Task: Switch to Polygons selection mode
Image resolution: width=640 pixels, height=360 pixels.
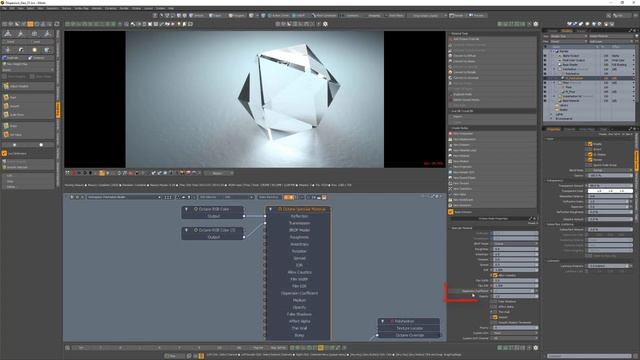Action: [x=236, y=16]
